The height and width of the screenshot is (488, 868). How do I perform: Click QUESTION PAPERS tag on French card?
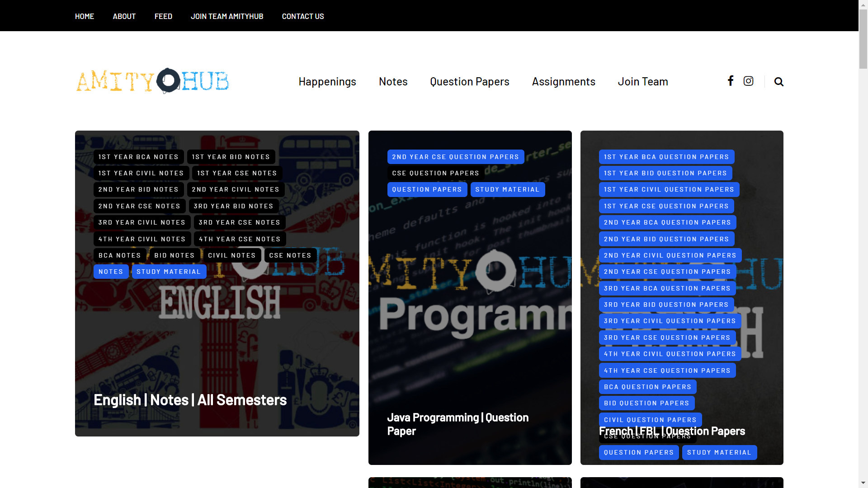tap(639, 452)
